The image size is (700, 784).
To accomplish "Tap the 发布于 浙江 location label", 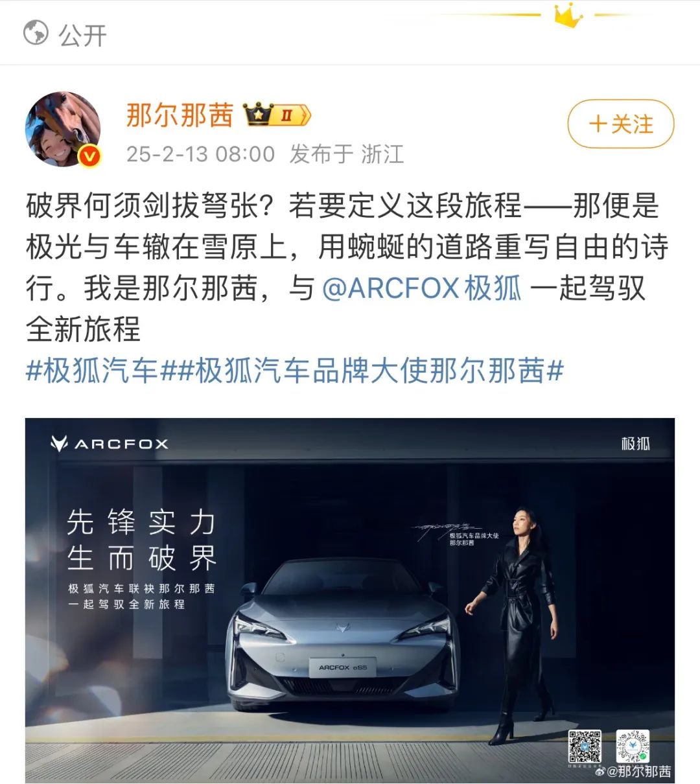I will click(x=347, y=154).
